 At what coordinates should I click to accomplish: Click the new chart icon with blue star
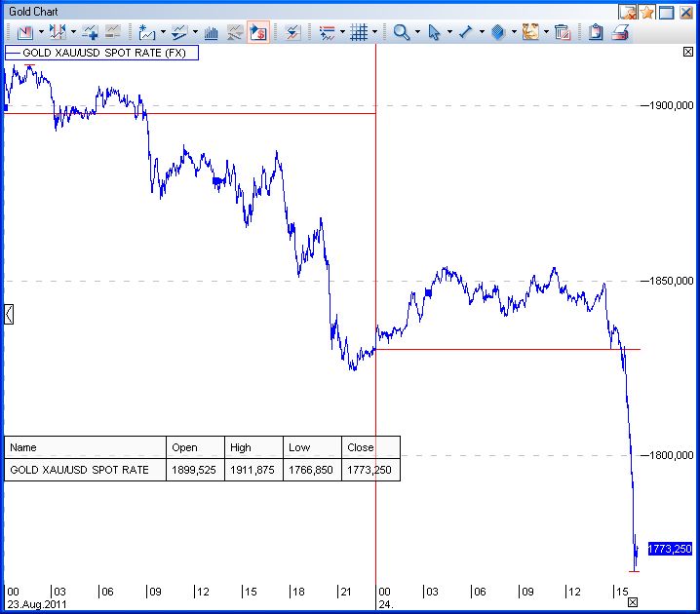(146, 32)
